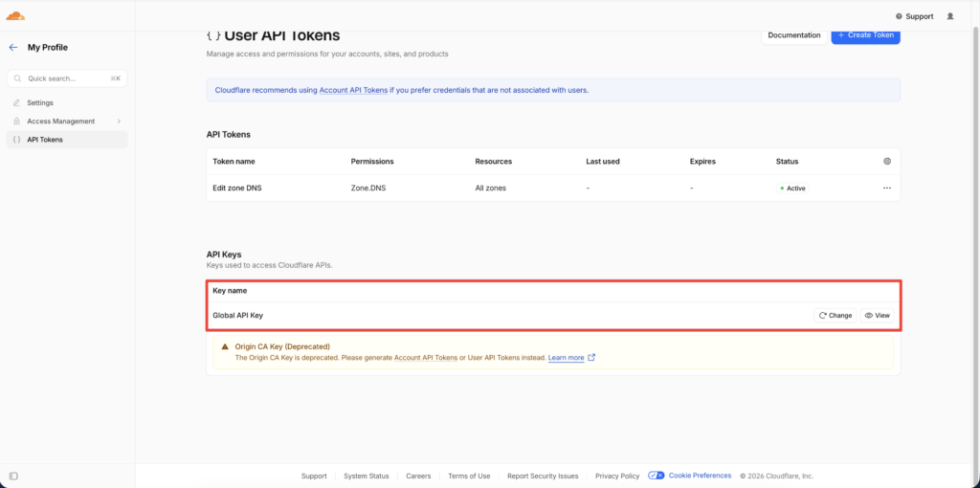Click the Last used column header
The height and width of the screenshot is (488, 980).
tap(603, 161)
